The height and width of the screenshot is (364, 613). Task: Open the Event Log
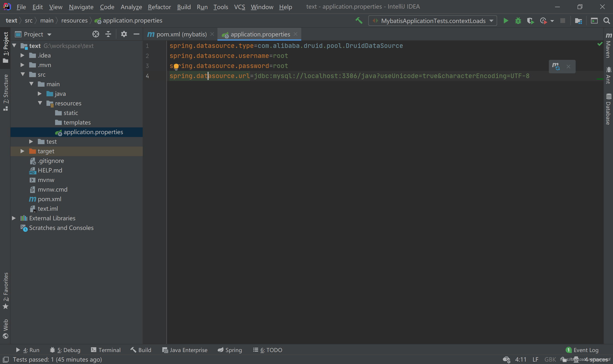click(x=582, y=350)
